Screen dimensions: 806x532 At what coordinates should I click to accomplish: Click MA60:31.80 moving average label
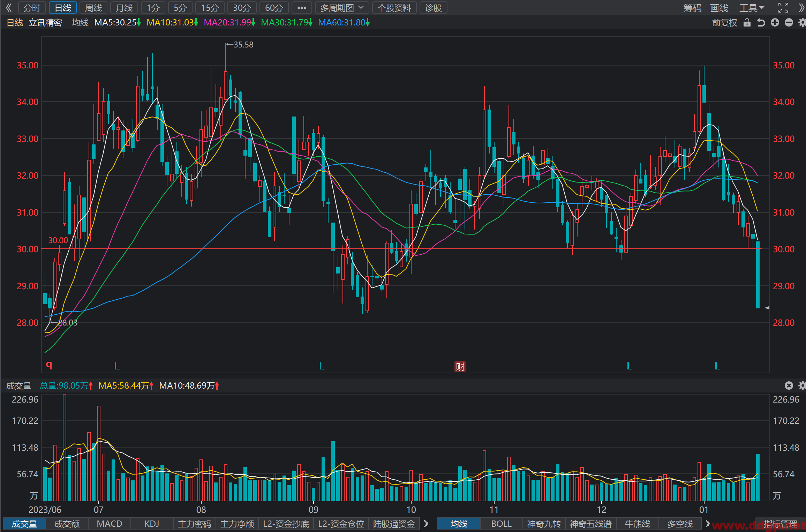(x=344, y=23)
